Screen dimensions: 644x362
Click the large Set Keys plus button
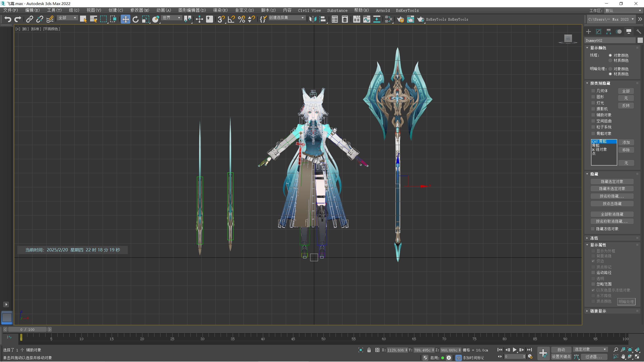(543, 353)
